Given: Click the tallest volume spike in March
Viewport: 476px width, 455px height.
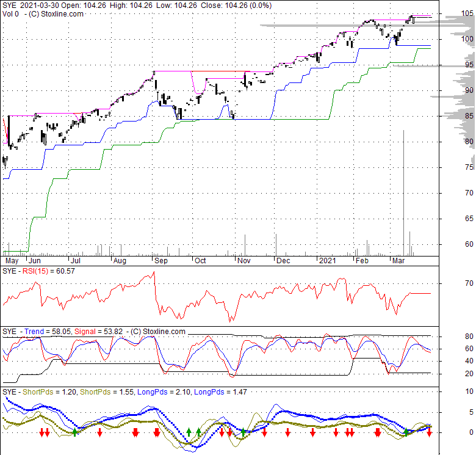Looking at the screenshot, I should [x=404, y=192].
